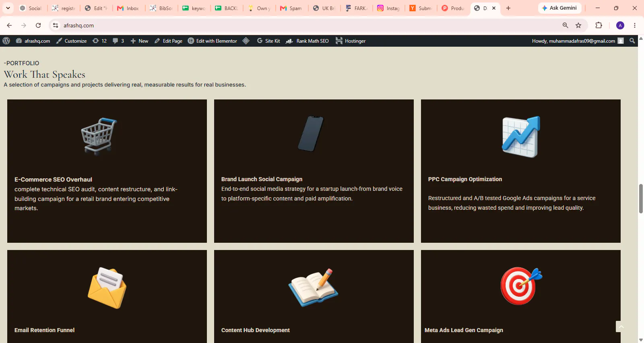Launch Edit with Elementor
Viewport: 644px width, 343px height.
(213, 41)
